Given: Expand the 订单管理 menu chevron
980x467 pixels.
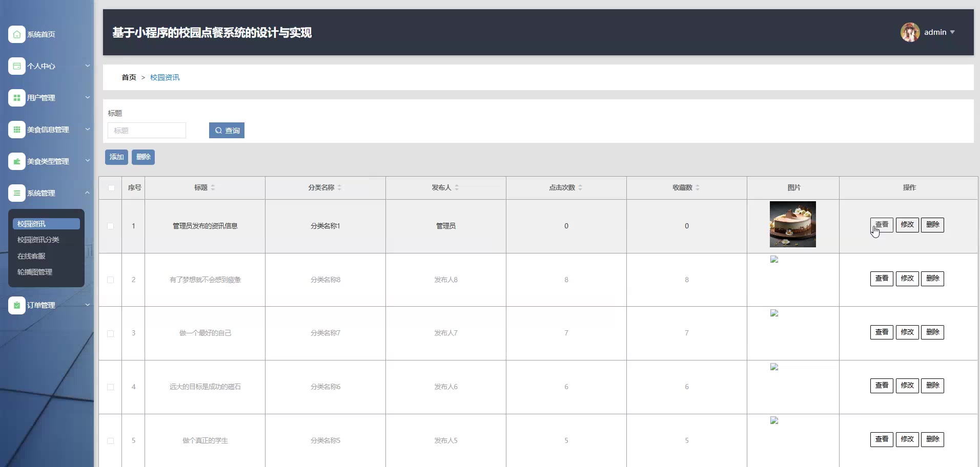Looking at the screenshot, I should tap(87, 305).
